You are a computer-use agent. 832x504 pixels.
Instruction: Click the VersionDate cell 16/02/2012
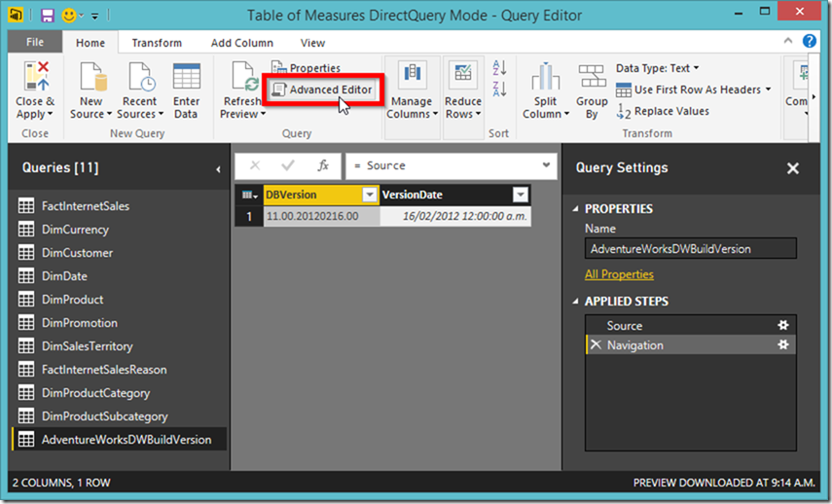tap(455, 216)
